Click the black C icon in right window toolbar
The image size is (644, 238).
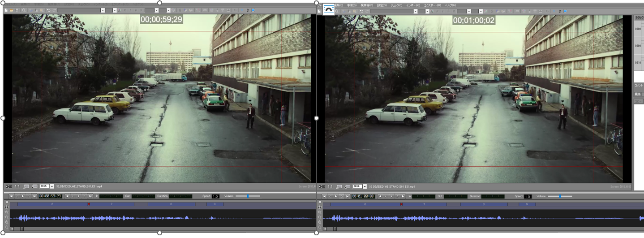(x=560, y=11)
